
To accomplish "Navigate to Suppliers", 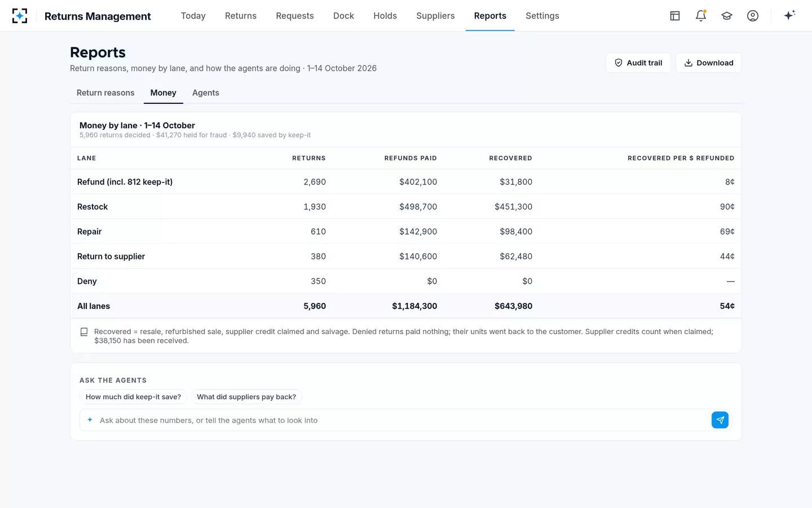I will 435,16.
